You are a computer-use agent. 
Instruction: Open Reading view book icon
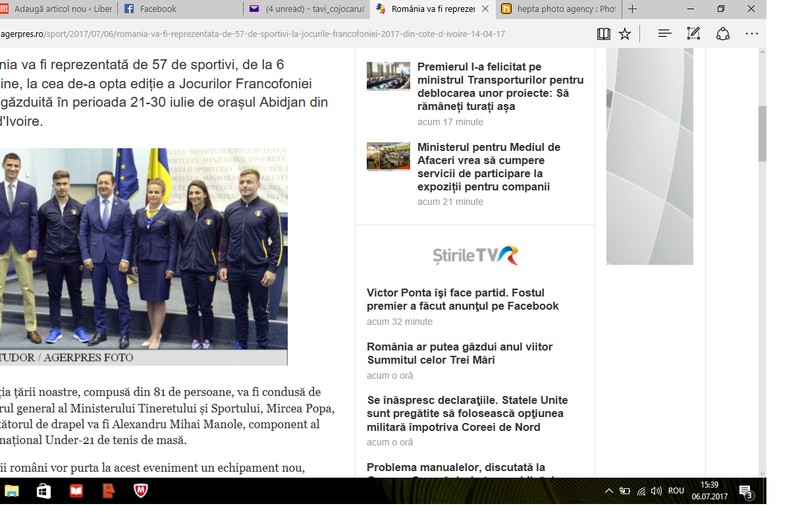tap(604, 34)
